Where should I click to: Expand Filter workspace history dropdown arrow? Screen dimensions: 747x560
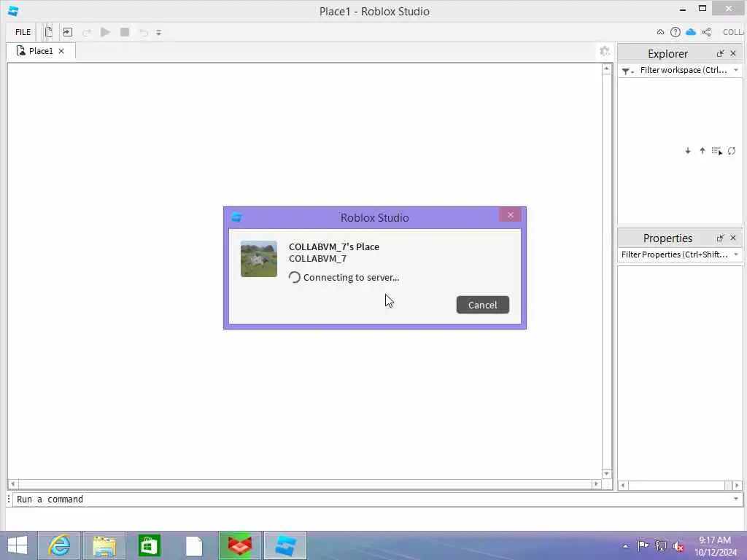(736, 70)
